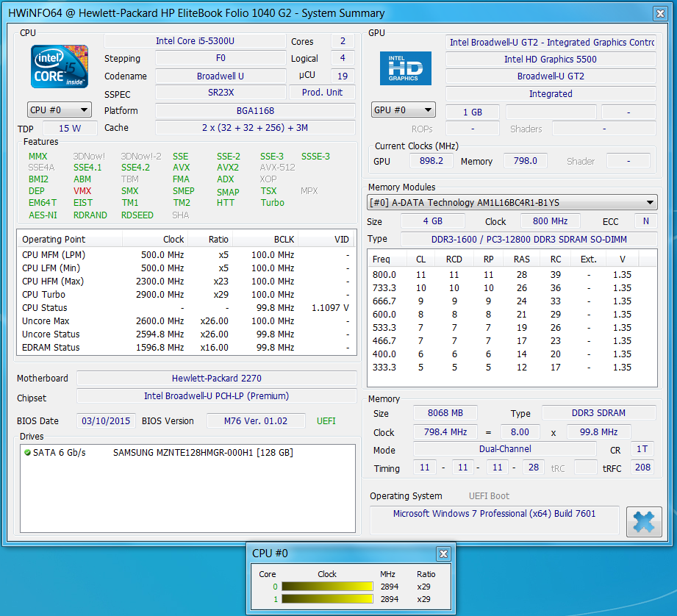This screenshot has width=677, height=616.
Task: Select the CPU Turbo row
Action: pos(186,295)
